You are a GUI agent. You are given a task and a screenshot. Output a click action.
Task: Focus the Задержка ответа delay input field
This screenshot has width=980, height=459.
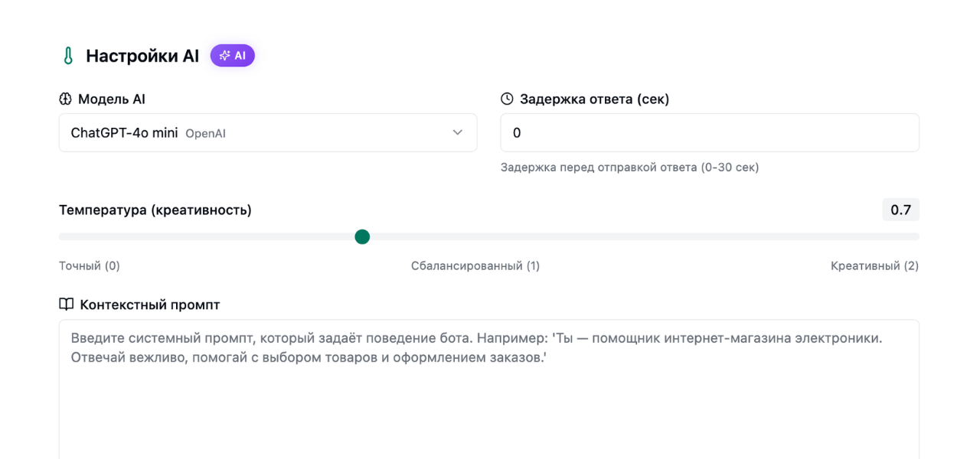point(709,133)
